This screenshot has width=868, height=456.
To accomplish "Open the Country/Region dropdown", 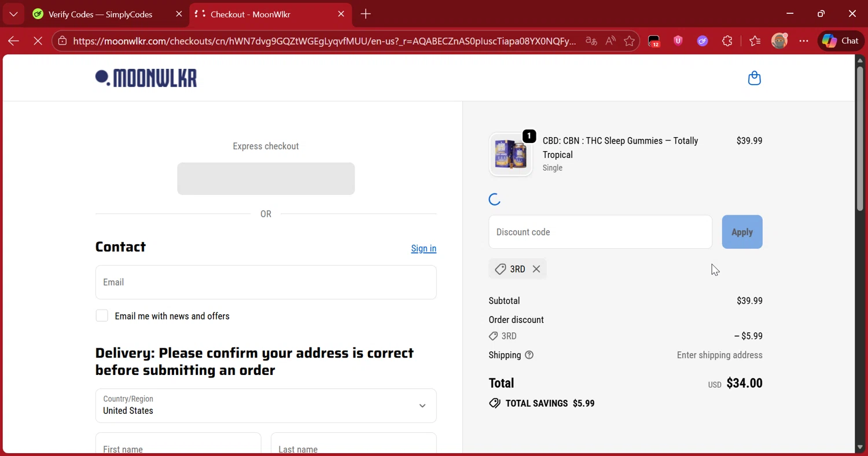I will click(266, 406).
